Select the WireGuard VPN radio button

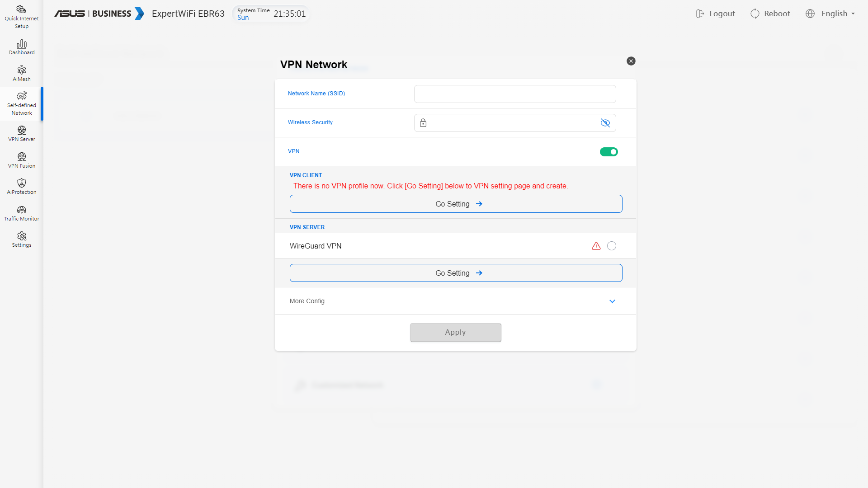[612, 246]
